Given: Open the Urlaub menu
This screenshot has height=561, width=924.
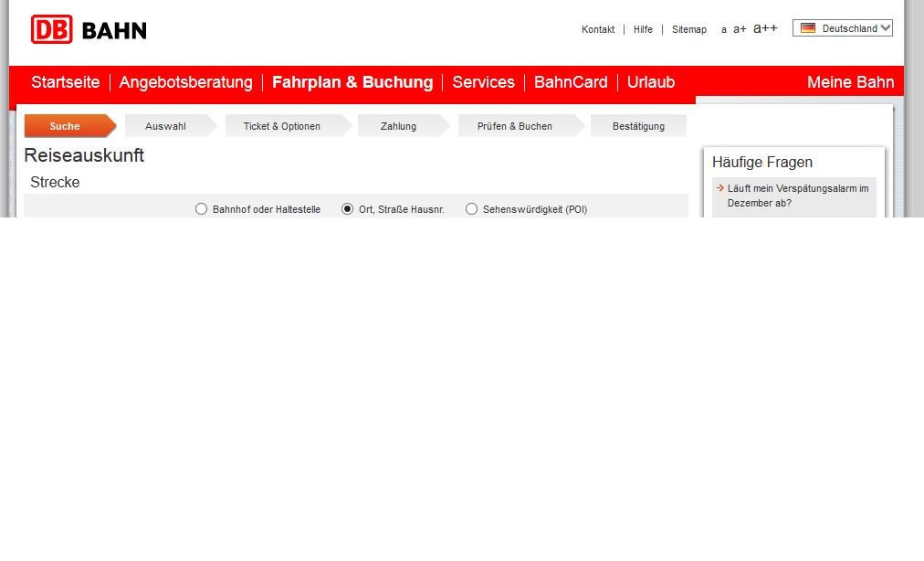Looking at the screenshot, I should tap(651, 82).
